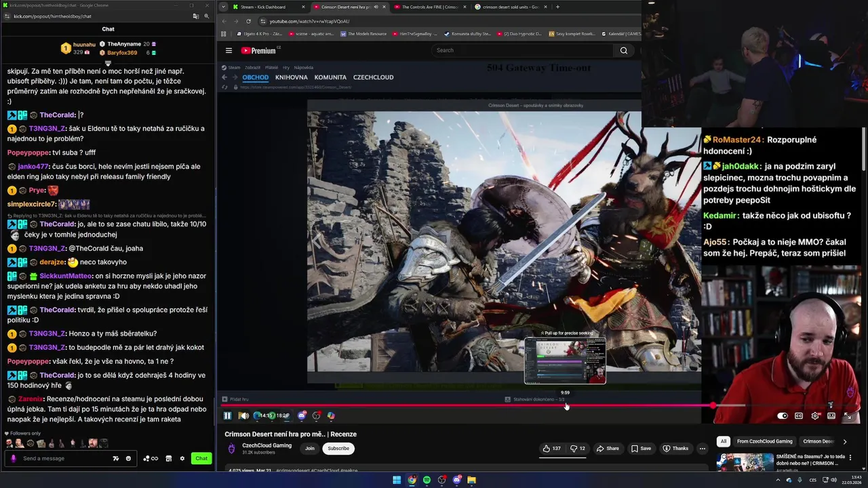
Task: Open a new Chrome tab
Action: [x=557, y=7]
